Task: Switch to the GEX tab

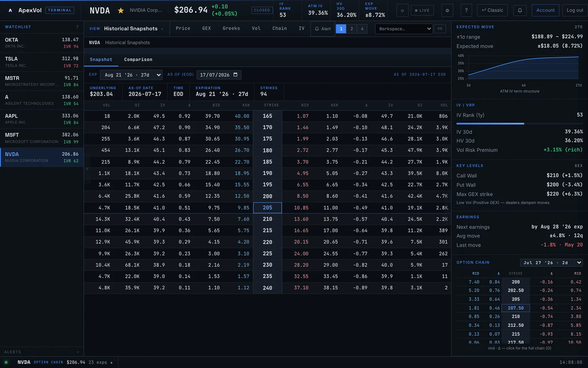Action: [x=207, y=29]
